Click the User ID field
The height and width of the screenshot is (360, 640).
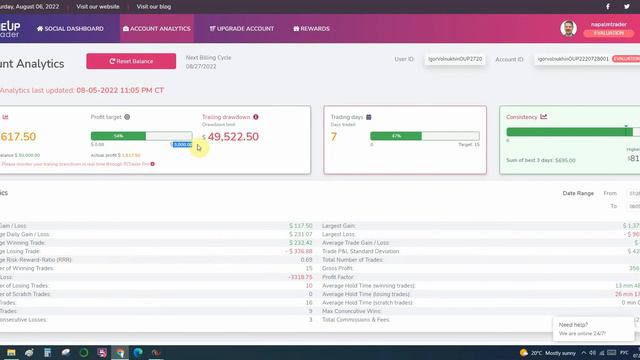click(455, 59)
